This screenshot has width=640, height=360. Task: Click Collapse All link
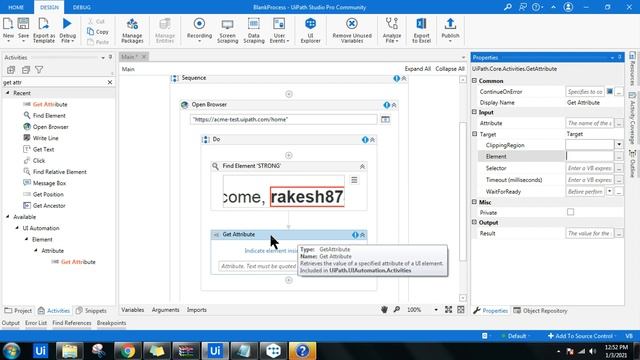(450, 69)
